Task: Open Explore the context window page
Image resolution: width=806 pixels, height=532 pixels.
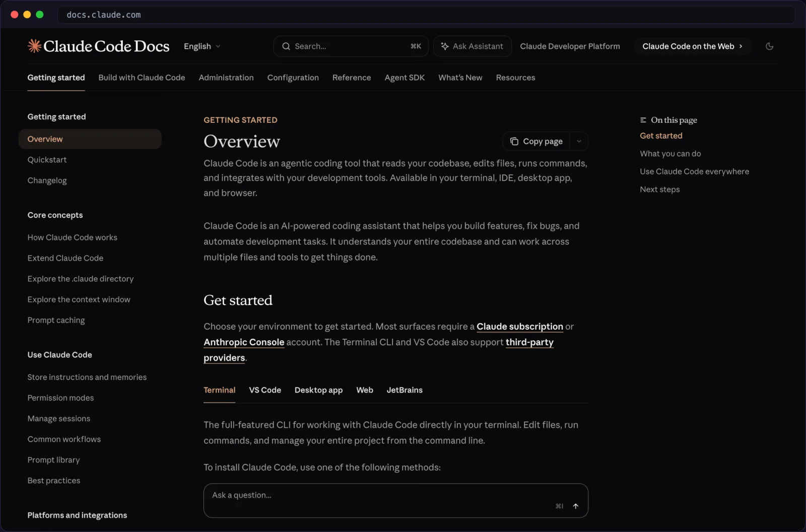Action: point(79,299)
